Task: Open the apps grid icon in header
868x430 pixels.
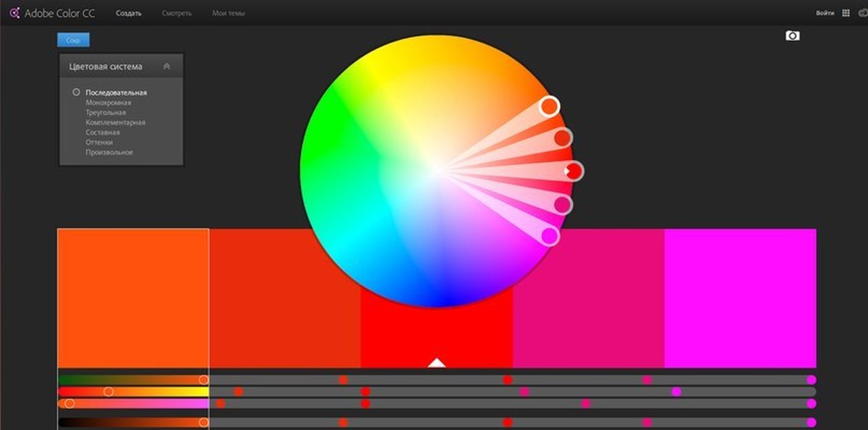Action: pyautogui.click(x=846, y=13)
